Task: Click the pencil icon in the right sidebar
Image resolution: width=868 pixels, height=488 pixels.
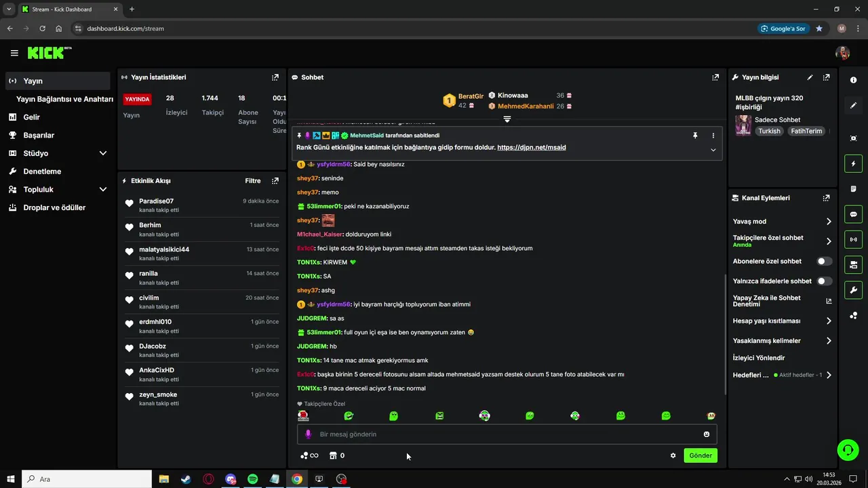Action: (x=853, y=106)
